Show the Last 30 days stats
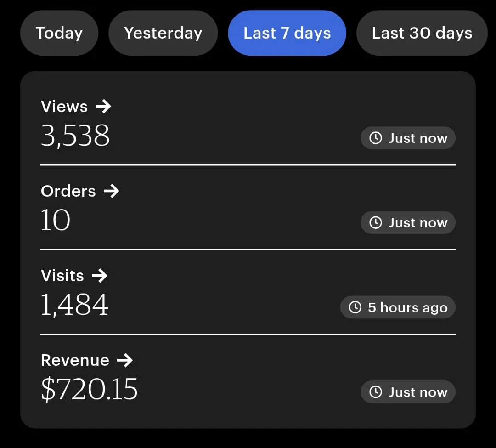Viewport: 496px width, 448px height. [422, 33]
